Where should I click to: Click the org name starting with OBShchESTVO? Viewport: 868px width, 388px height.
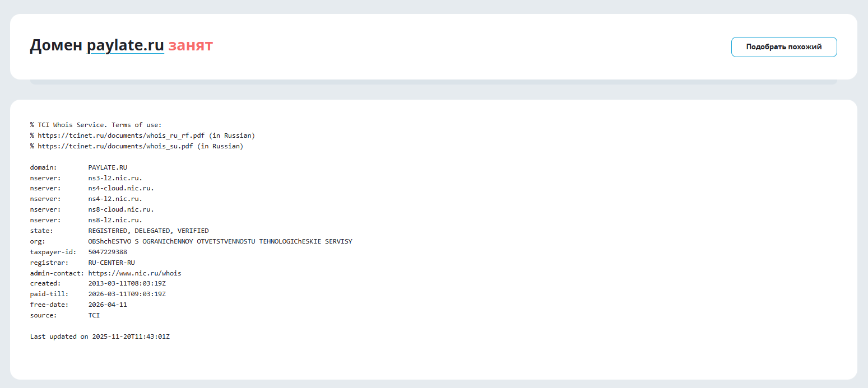click(220, 241)
